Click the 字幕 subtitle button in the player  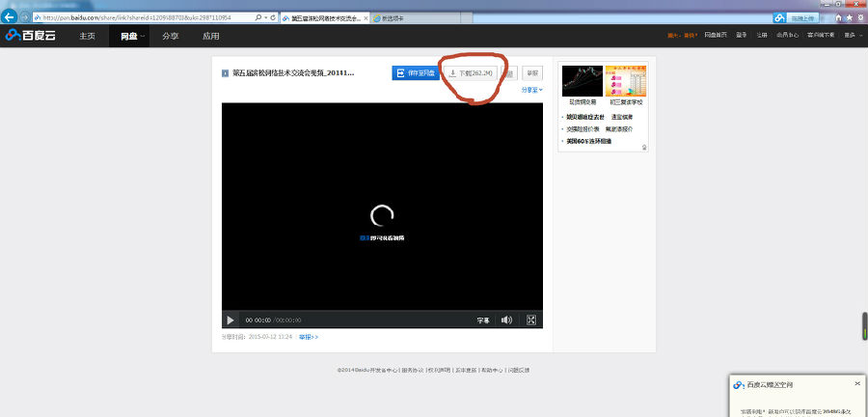pyautogui.click(x=482, y=320)
